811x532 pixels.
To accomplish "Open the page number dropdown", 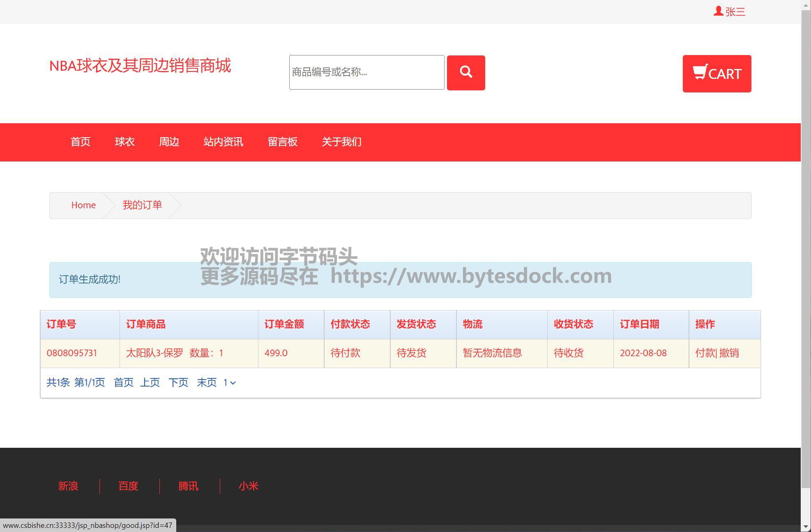I will point(229,382).
